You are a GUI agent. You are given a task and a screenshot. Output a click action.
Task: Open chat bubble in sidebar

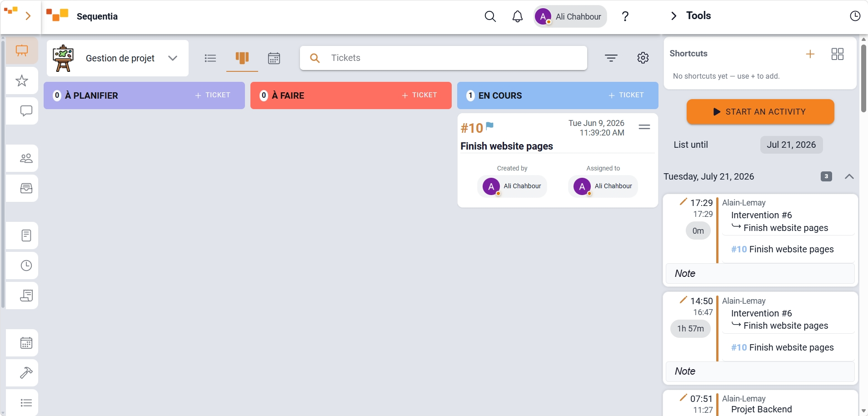26,111
